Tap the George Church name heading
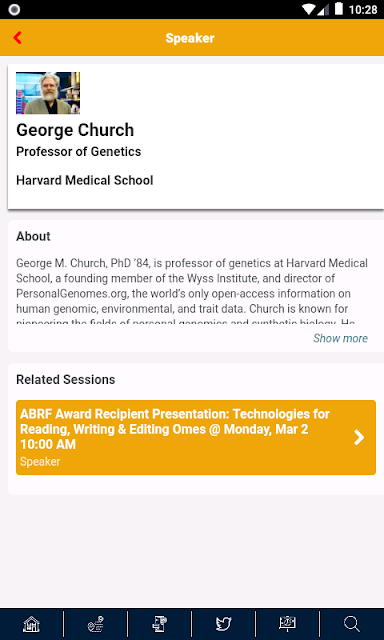Viewport: 384px width, 640px height. point(75,130)
